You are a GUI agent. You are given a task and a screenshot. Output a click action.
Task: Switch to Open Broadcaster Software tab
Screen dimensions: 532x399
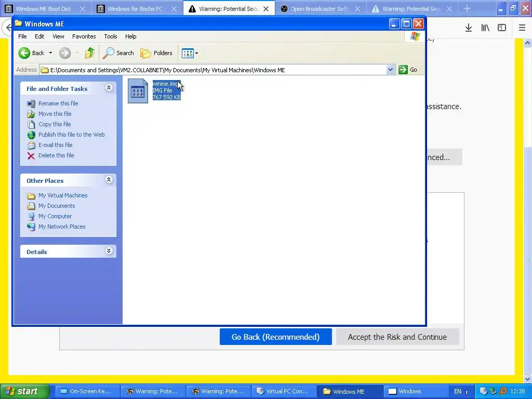[x=319, y=9]
